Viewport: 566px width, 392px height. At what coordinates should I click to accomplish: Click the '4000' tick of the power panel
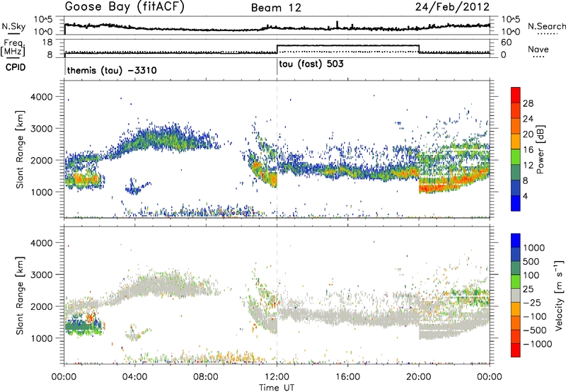[x=42, y=97]
